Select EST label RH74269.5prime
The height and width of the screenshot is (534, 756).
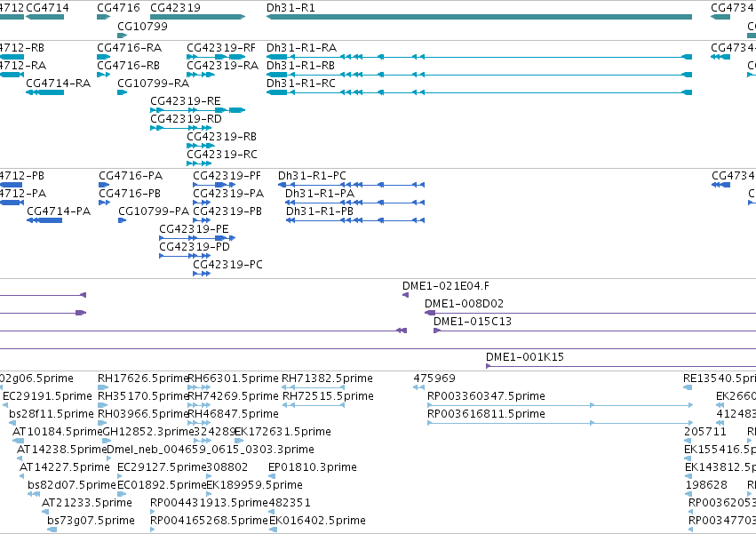233,396
